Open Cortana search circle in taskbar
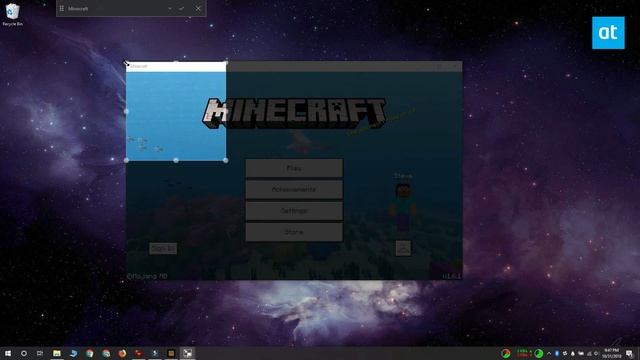This screenshot has height=360, width=640. 24,353
